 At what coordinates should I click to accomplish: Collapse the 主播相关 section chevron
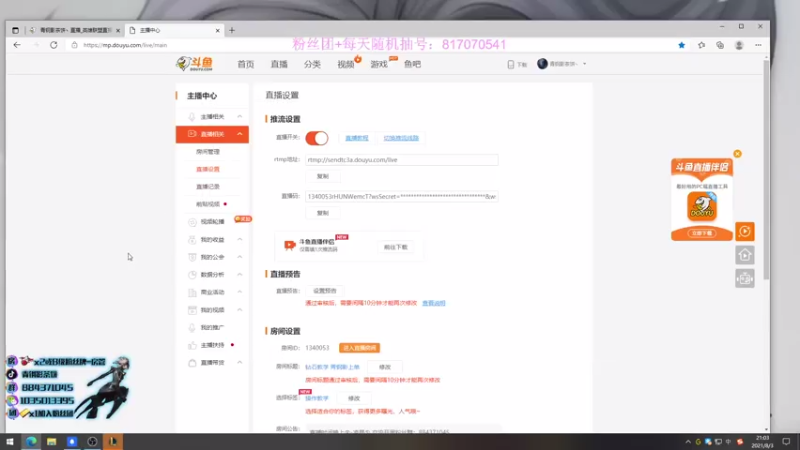point(239,117)
